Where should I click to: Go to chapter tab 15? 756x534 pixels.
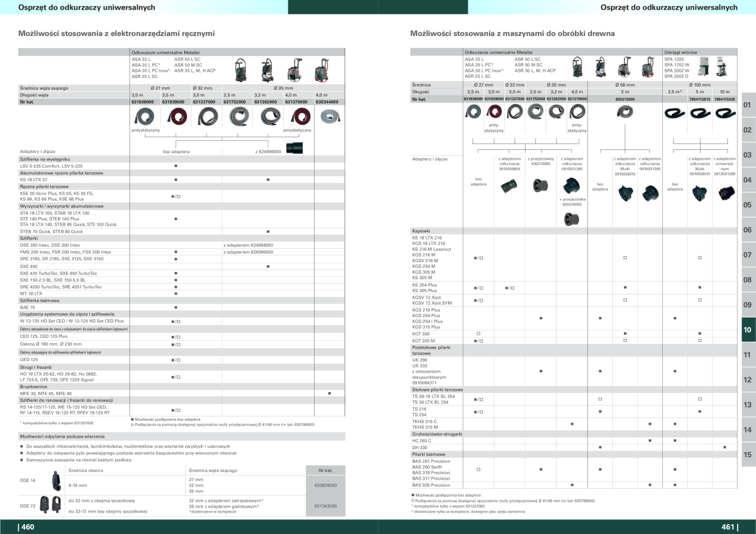pyautogui.click(x=748, y=455)
